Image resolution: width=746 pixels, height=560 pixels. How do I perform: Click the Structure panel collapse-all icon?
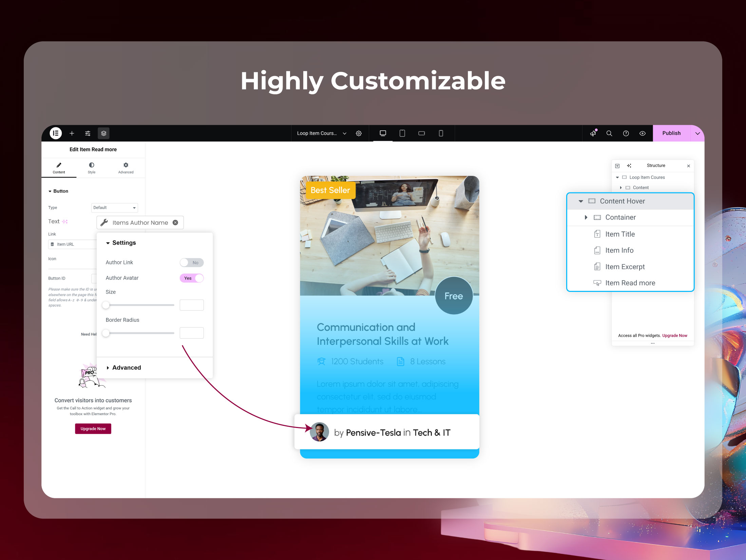(x=617, y=166)
